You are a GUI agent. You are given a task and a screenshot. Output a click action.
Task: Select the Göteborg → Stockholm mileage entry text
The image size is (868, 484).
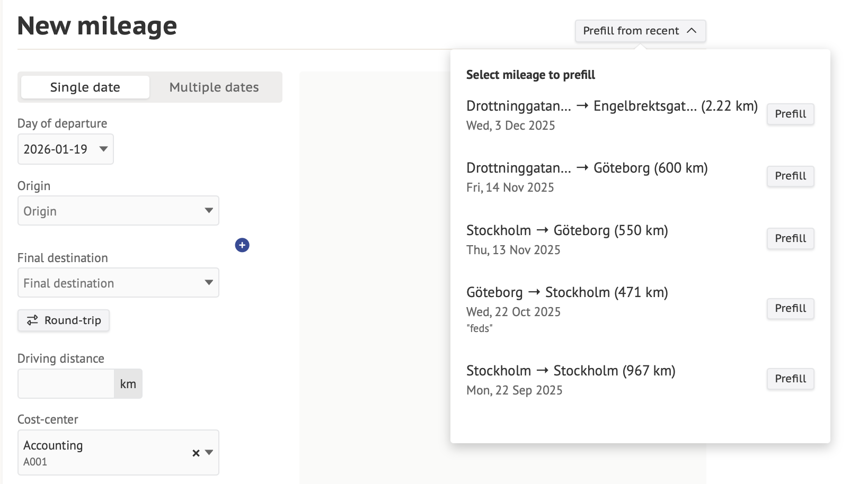(x=567, y=292)
